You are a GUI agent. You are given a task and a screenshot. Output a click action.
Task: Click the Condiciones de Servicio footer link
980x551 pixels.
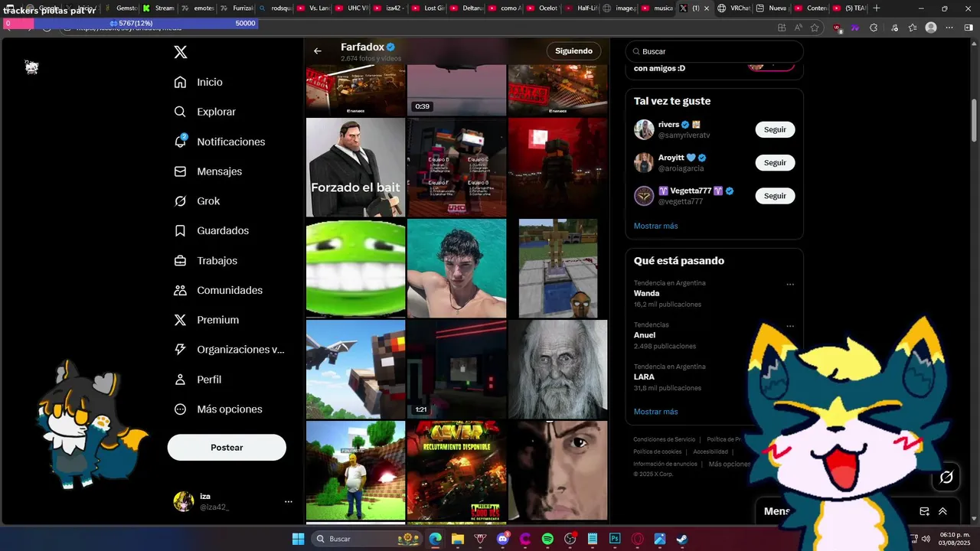(665, 439)
